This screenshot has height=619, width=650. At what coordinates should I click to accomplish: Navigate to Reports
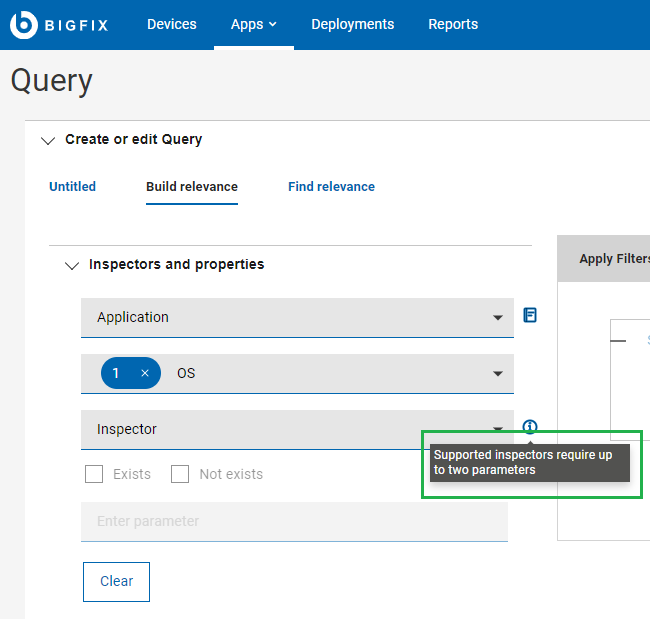click(453, 24)
